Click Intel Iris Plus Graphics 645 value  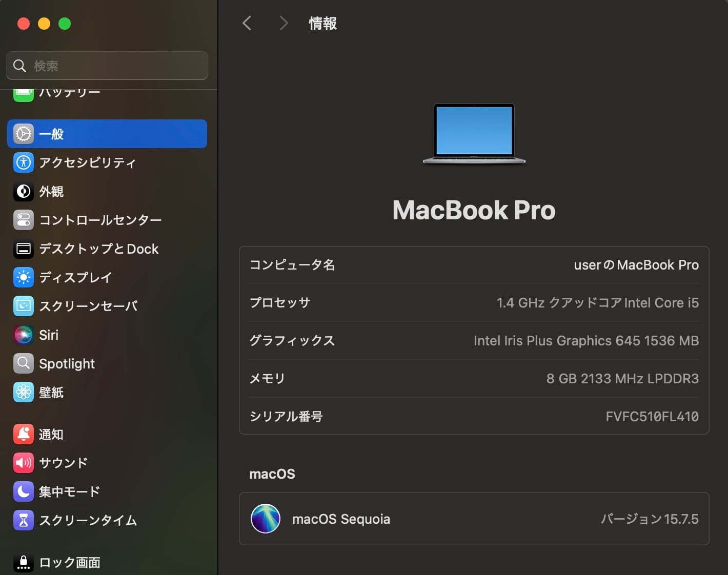[586, 341]
